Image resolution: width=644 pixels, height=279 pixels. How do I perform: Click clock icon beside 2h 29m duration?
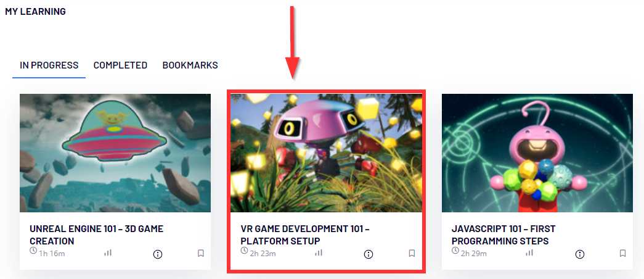(455, 251)
